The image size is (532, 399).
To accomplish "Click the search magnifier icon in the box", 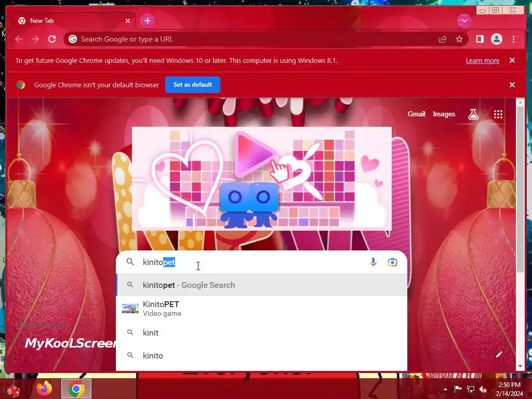I will pos(130,262).
